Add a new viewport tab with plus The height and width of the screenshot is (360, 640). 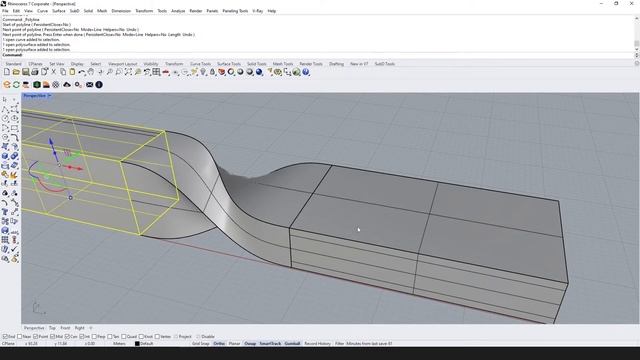click(x=91, y=328)
